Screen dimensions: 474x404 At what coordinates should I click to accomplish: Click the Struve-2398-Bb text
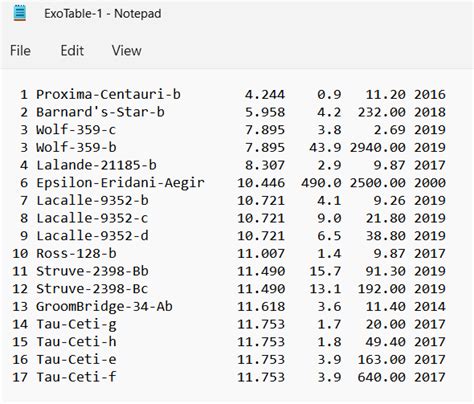(92, 271)
